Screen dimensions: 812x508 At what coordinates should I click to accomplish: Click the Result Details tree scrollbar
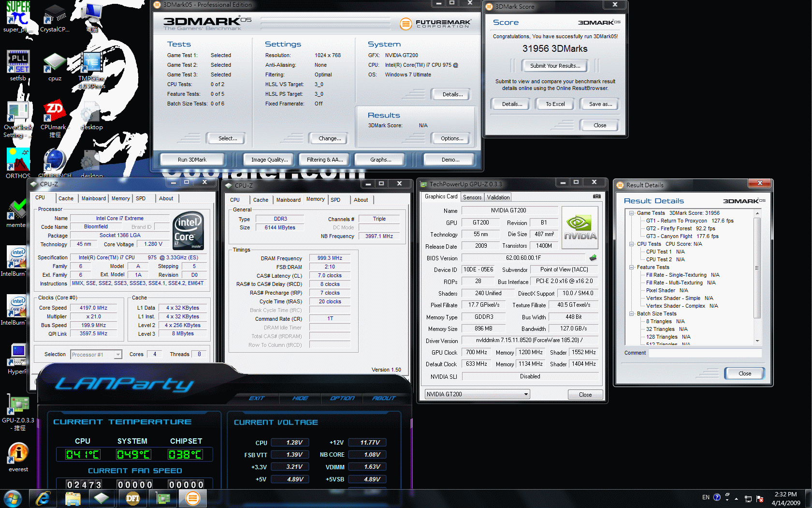757,277
